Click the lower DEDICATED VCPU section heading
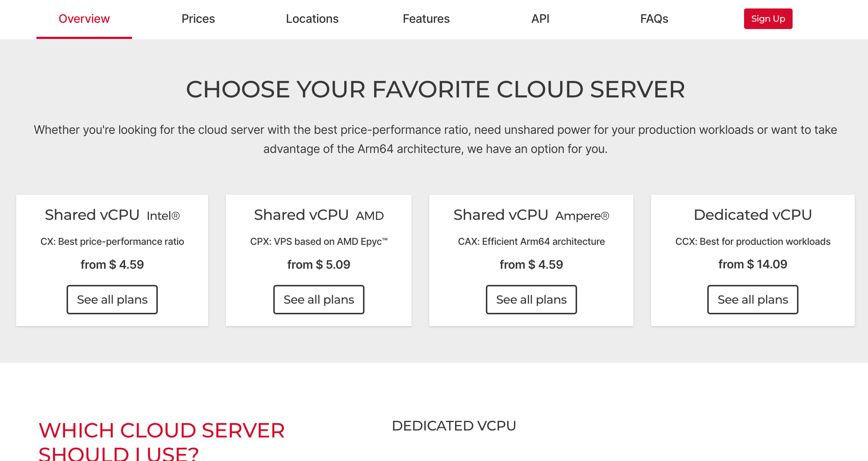Viewport: 868px width, 461px height. (x=454, y=426)
